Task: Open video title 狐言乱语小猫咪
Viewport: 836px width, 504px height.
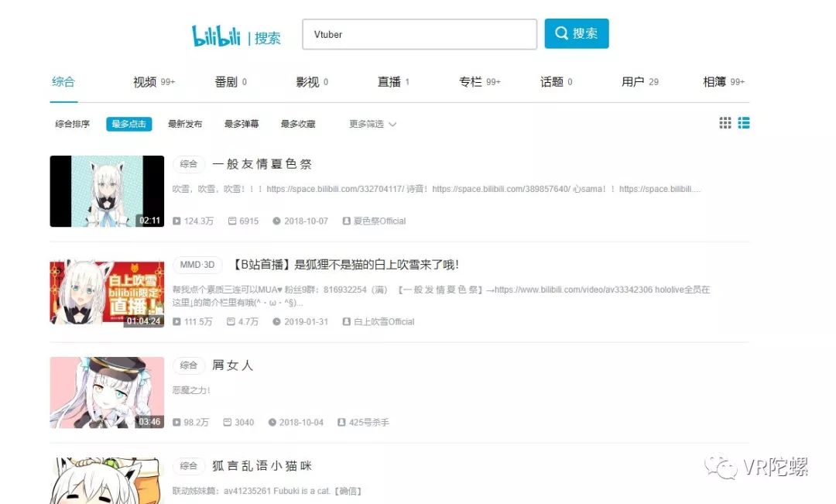Action: (262, 466)
